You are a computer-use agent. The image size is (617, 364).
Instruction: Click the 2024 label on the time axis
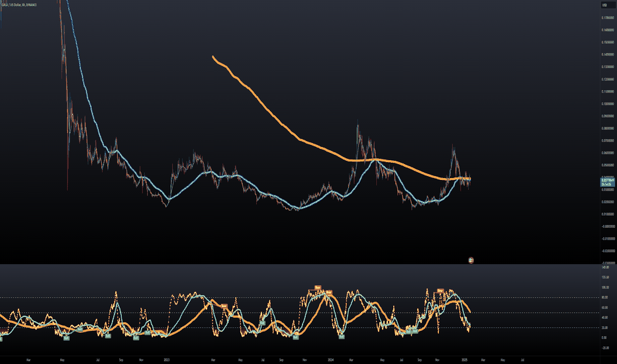tap(331, 359)
